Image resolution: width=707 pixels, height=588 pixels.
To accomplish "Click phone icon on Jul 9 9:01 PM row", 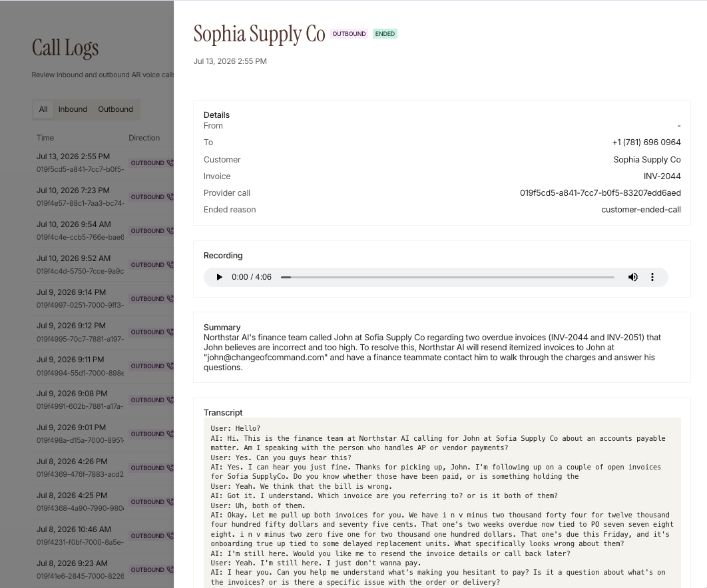I will pos(170,434).
